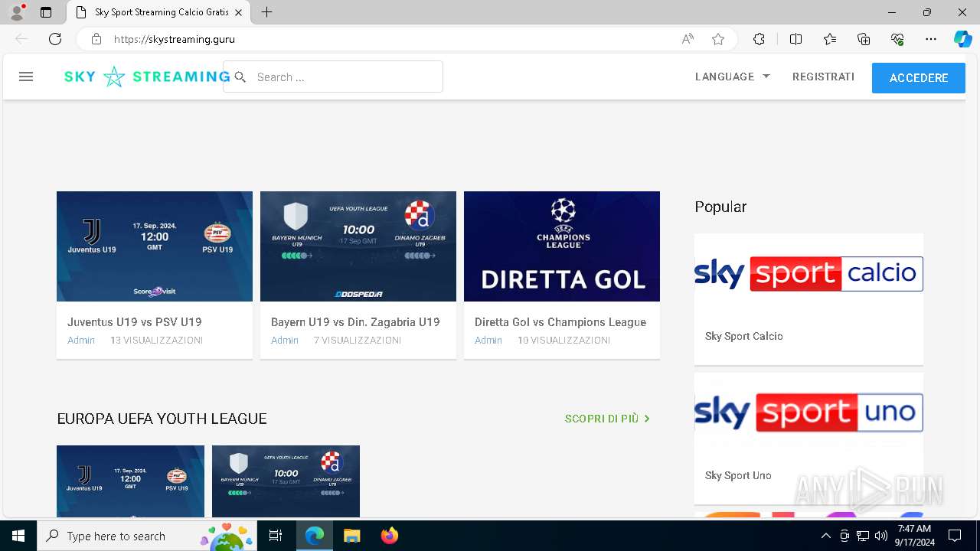
Task: Click Sky Sport Uno text link
Action: point(738,475)
